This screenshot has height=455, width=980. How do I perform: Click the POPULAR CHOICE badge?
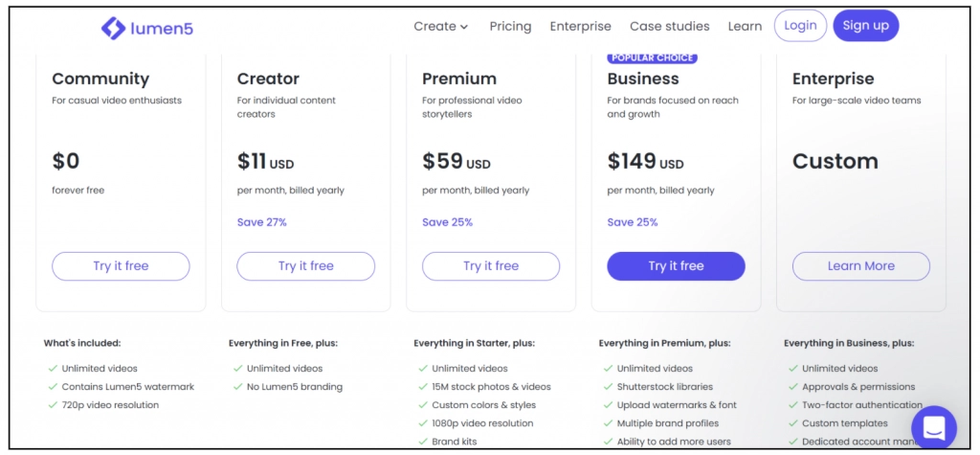point(652,57)
